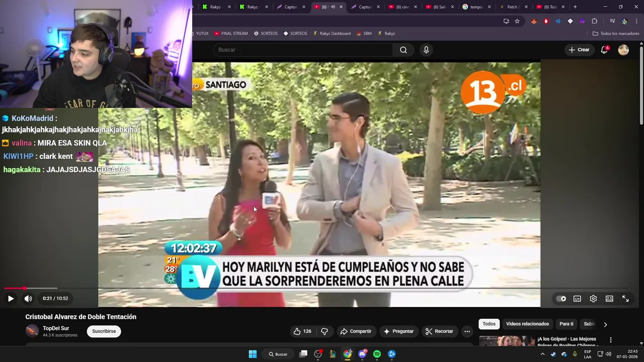
Task: Open Chrome's three-dot menu
Action: point(635,21)
